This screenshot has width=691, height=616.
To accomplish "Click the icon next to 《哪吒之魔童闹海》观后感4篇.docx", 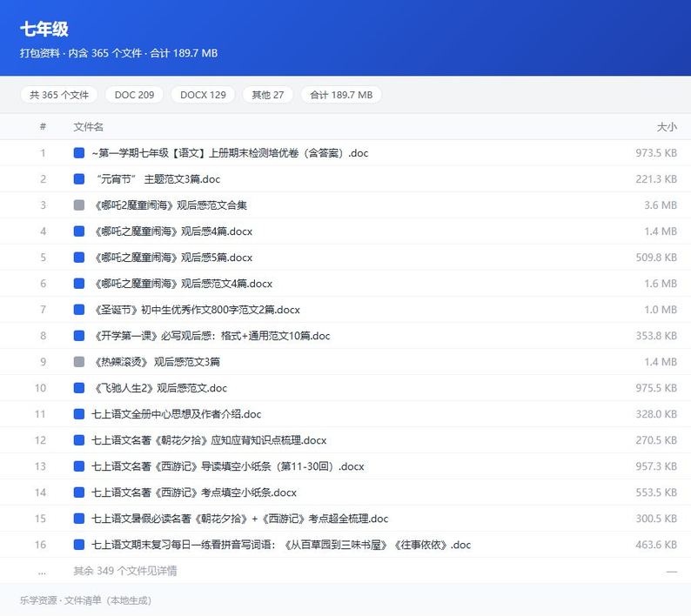I will click(79, 231).
